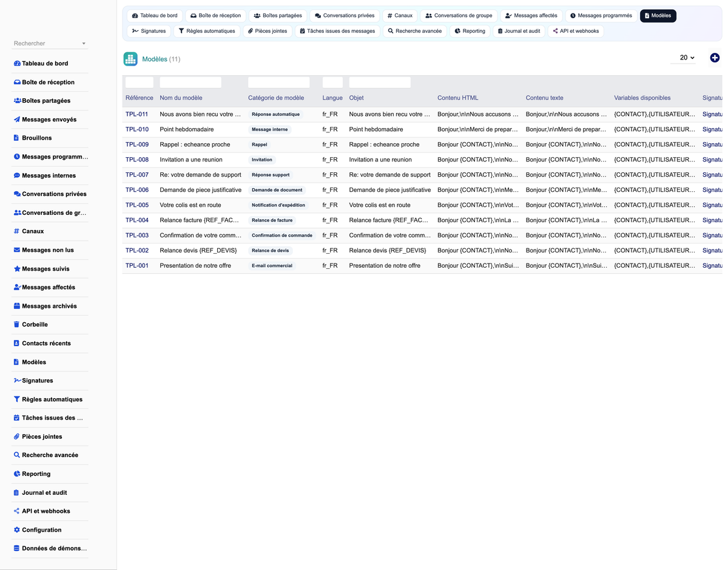728x570 pixels.
Task: Open the Conversations de groupe top tab
Action: tap(459, 16)
